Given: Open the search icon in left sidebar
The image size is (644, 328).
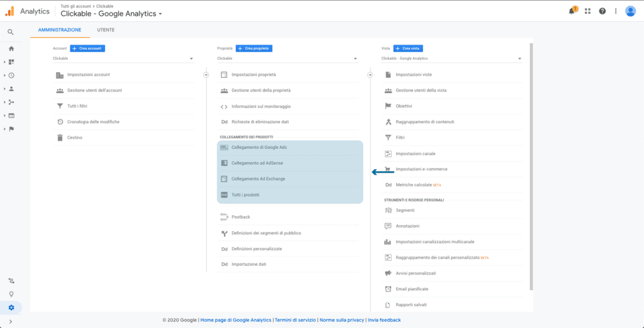Looking at the screenshot, I should click(11, 32).
